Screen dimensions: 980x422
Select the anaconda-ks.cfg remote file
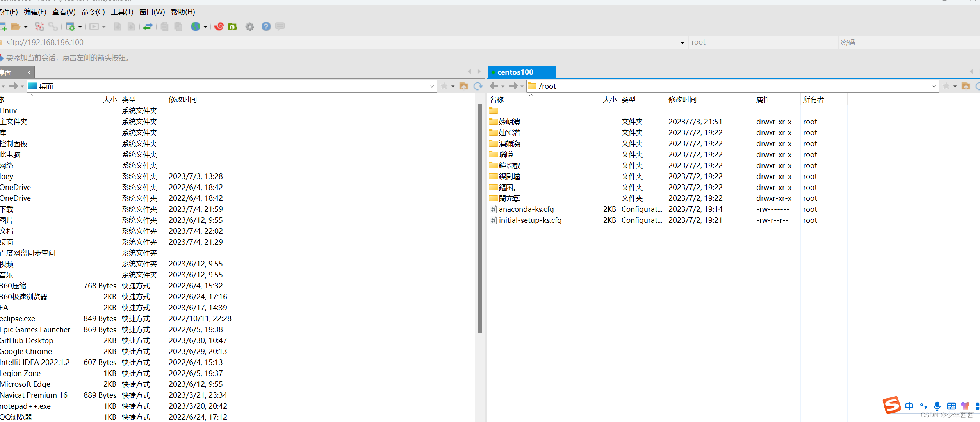click(x=526, y=209)
